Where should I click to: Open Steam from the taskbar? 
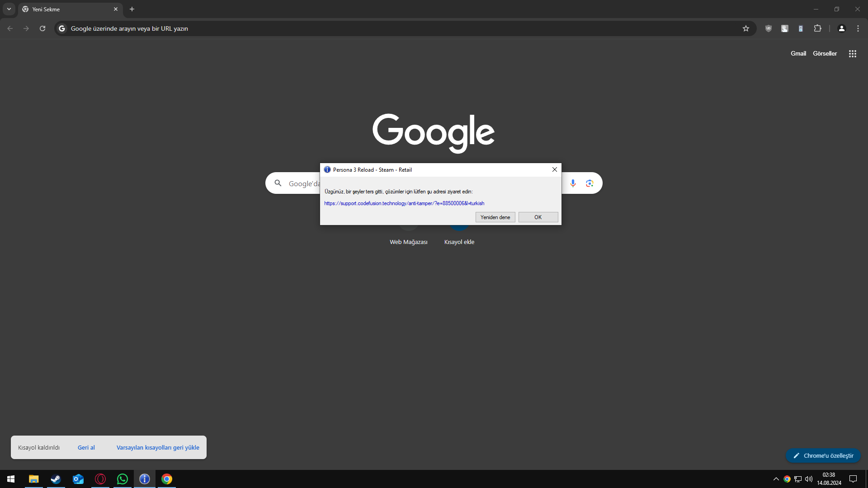click(56, 479)
